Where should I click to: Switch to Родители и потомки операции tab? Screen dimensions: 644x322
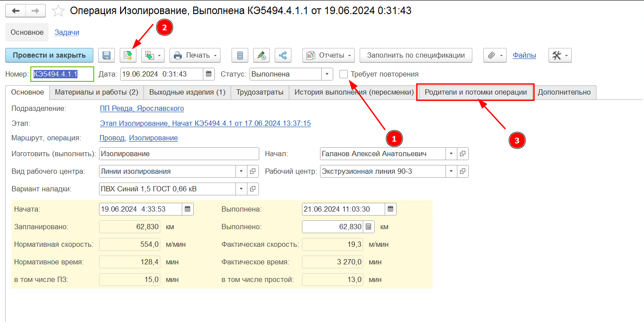476,92
